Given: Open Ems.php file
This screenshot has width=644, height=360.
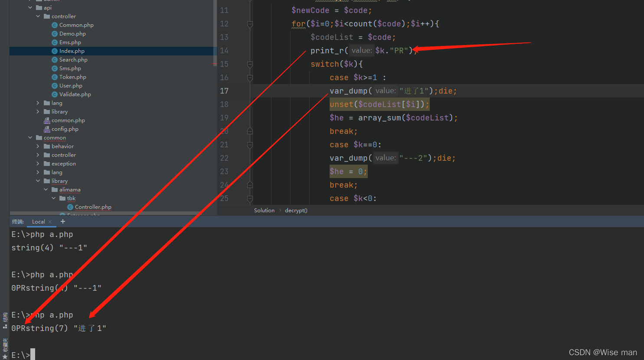Looking at the screenshot, I should point(70,42).
